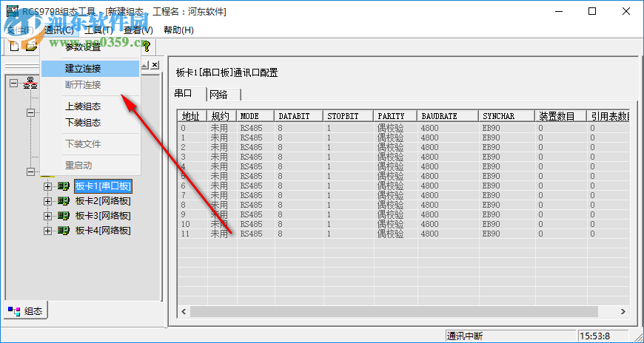
Task: Click the board icon beside 板卡1[串口板]
Action: click(x=63, y=186)
